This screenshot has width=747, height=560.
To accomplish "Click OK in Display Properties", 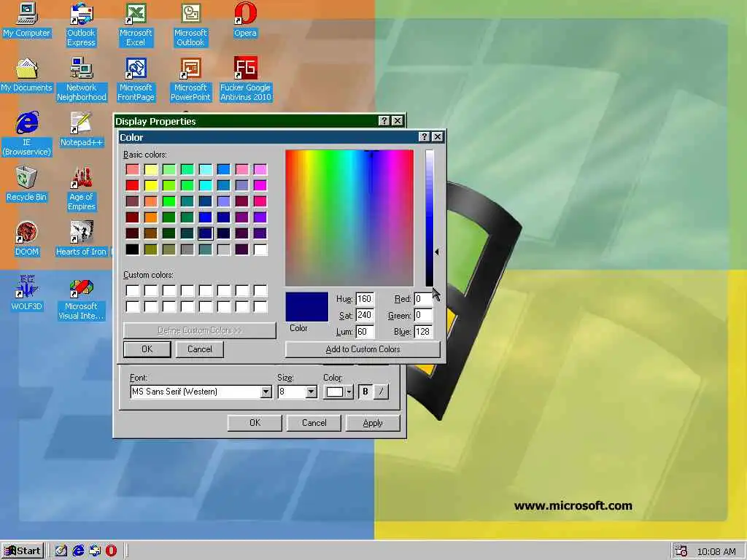I will [255, 423].
